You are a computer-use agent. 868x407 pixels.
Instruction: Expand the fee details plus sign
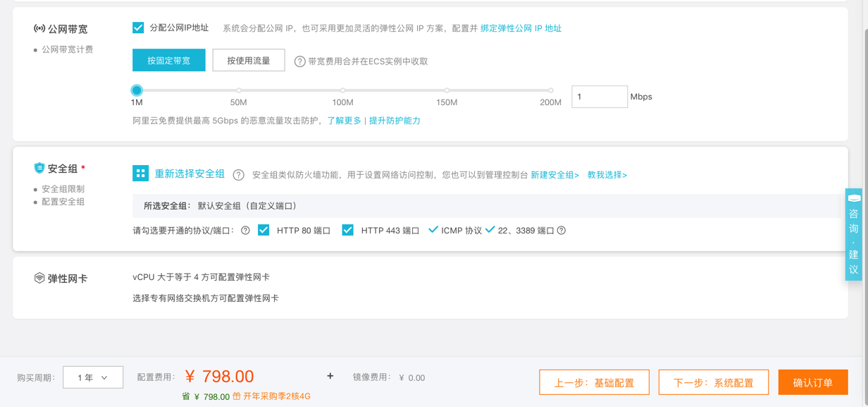(330, 377)
